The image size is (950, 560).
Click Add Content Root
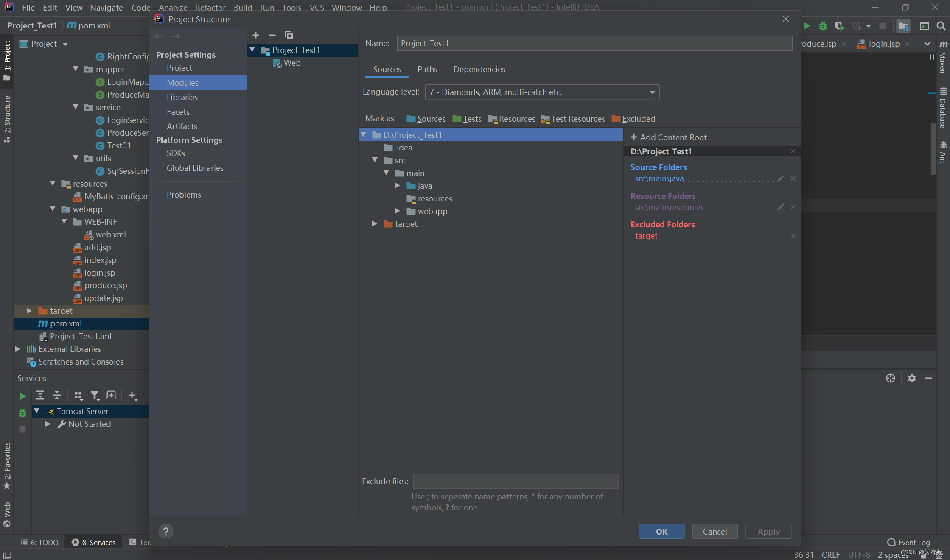[669, 137]
